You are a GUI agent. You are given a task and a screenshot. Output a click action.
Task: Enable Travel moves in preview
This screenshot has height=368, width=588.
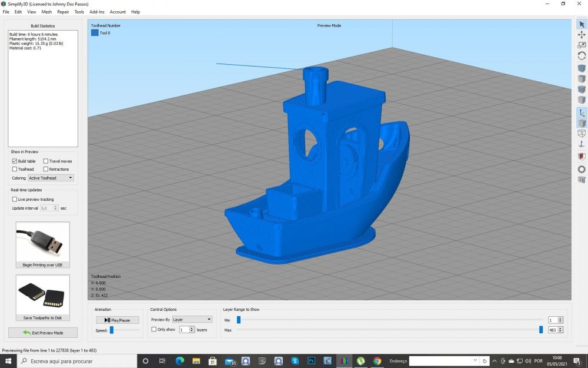(x=46, y=161)
